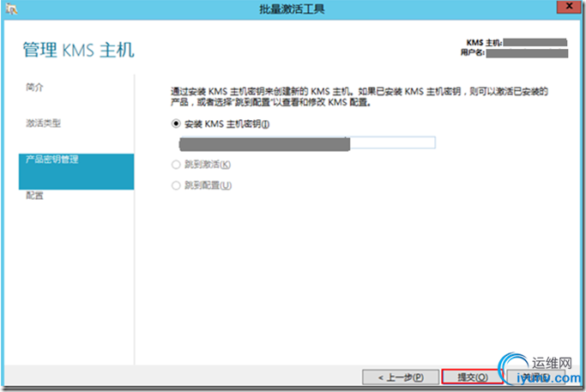586x392 pixels.
Task: Click the 管理 KMS 主机 heading
Action: (x=78, y=50)
